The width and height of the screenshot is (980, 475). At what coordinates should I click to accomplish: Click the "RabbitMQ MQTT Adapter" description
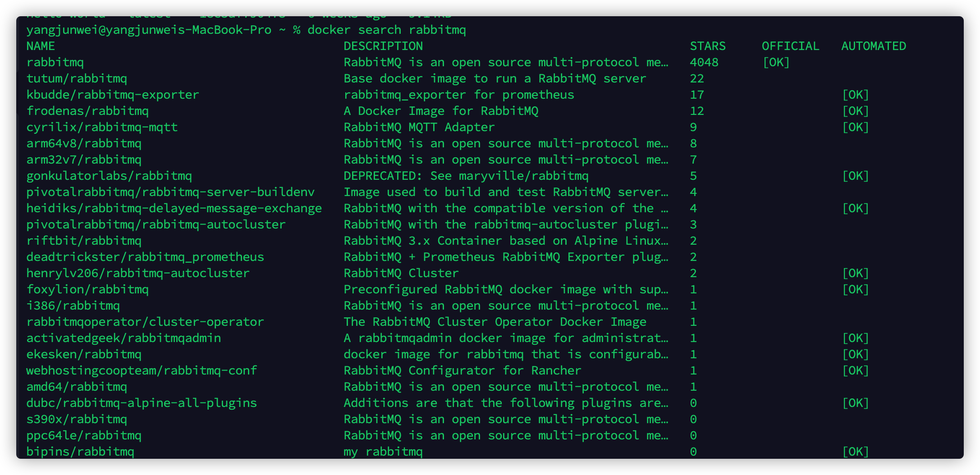(x=419, y=127)
